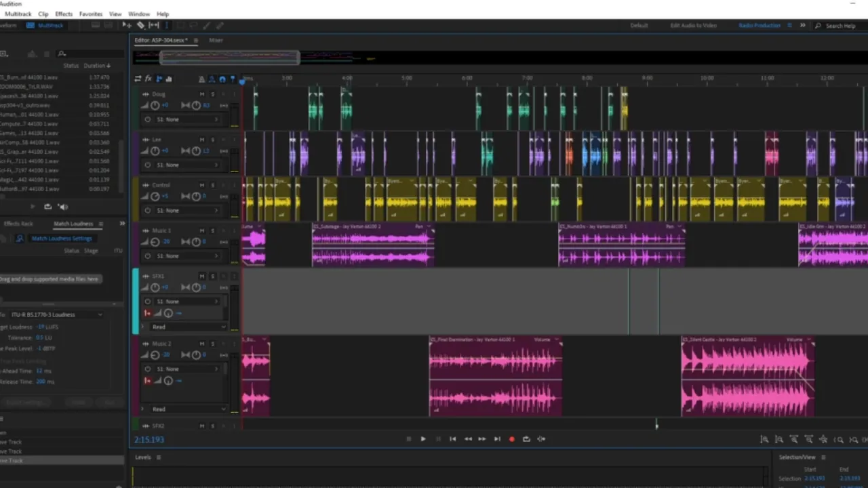
Task: Open the Window menu
Action: [139, 14]
